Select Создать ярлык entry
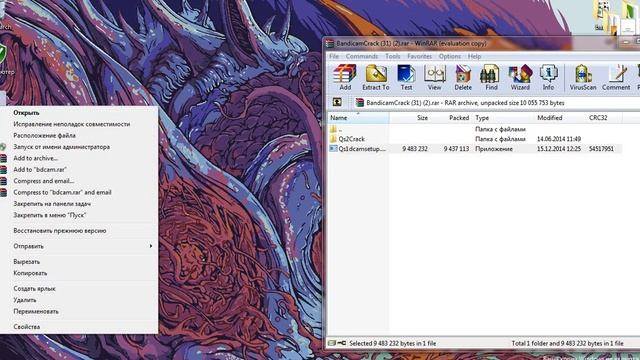The height and width of the screenshot is (360, 640). coord(79,289)
